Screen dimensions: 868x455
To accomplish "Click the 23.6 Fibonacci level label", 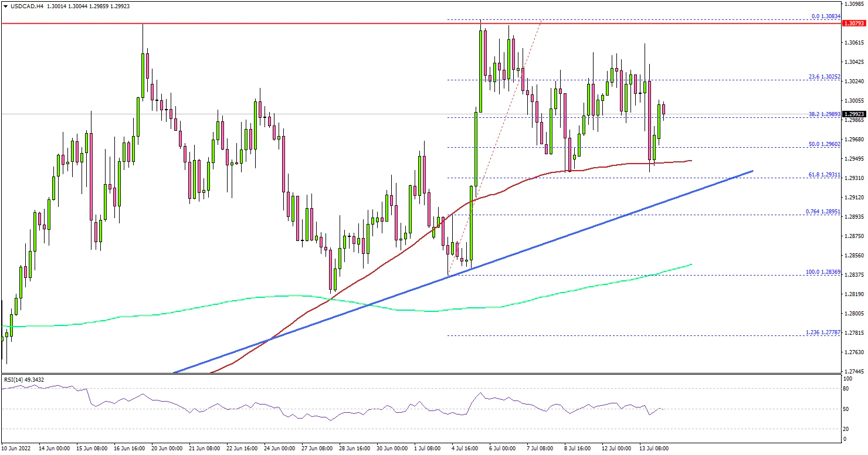I will [x=824, y=76].
